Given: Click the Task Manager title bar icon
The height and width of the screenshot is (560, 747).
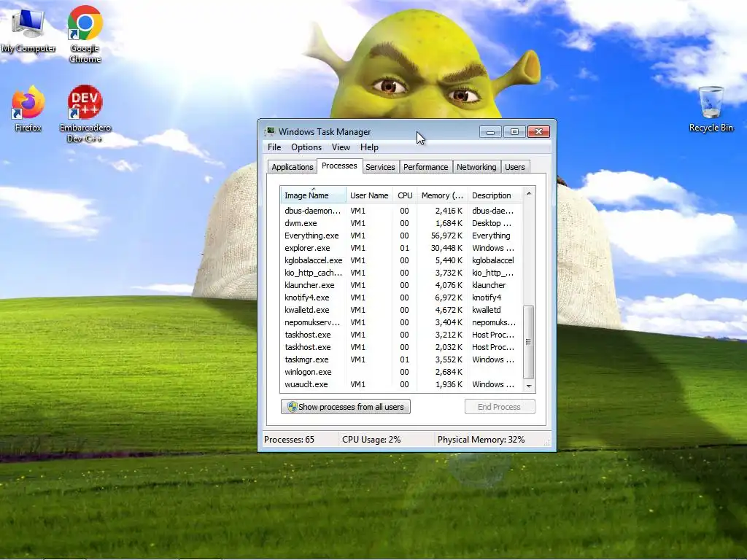Looking at the screenshot, I should point(270,131).
